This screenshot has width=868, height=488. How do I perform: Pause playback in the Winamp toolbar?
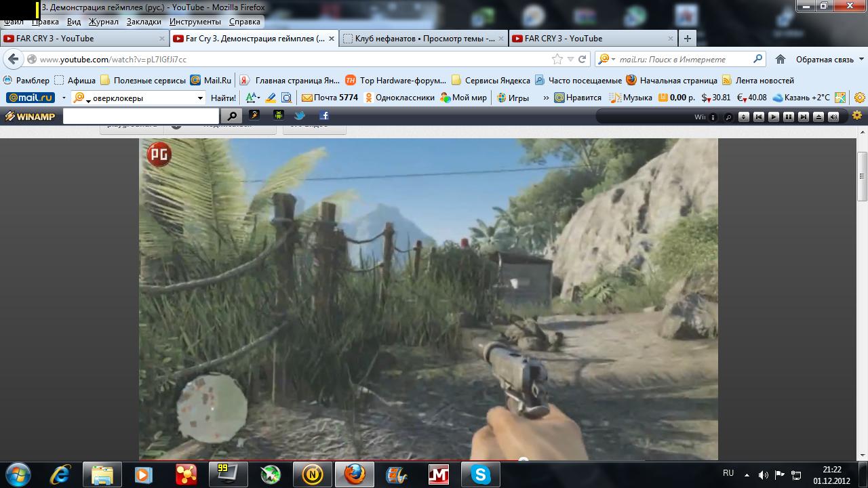(x=789, y=117)
